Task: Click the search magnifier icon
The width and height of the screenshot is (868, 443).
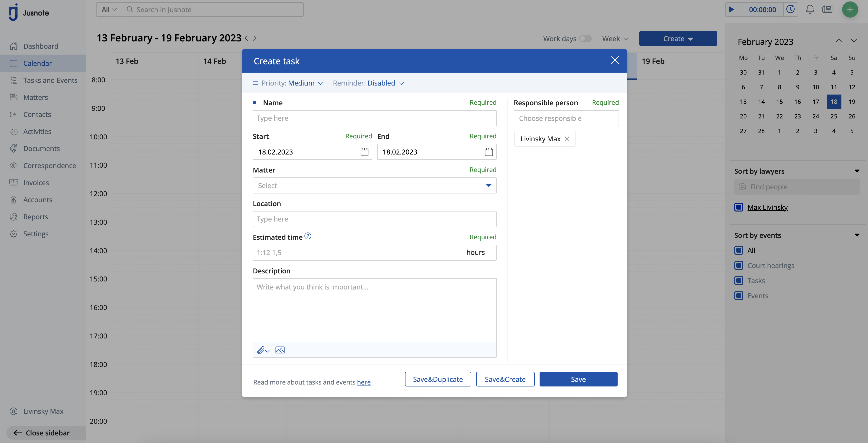Action: click(130, 10)
